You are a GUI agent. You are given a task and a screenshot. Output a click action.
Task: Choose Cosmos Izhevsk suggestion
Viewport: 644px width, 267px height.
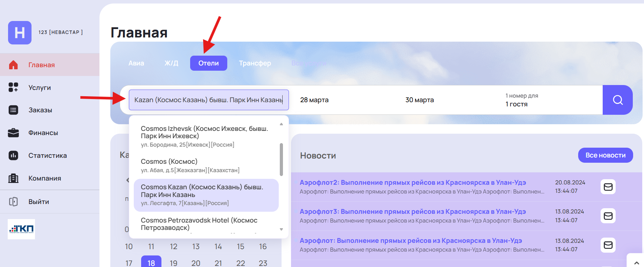coord(206,136)
